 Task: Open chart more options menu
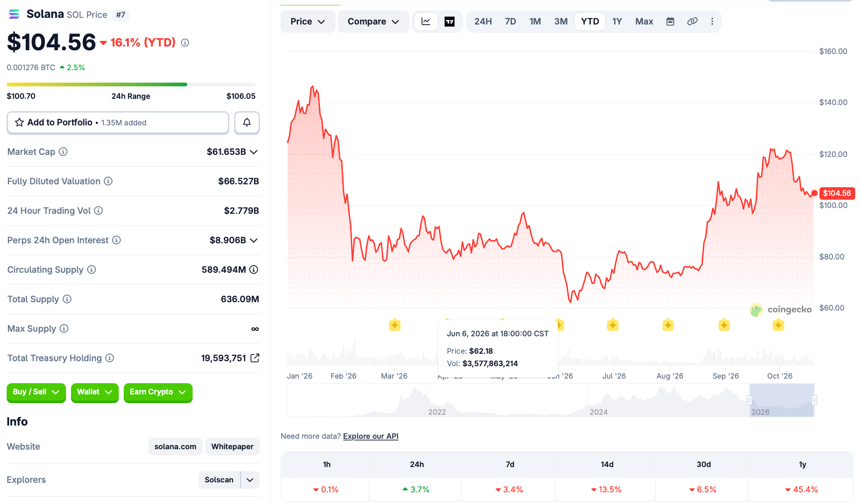712,22
